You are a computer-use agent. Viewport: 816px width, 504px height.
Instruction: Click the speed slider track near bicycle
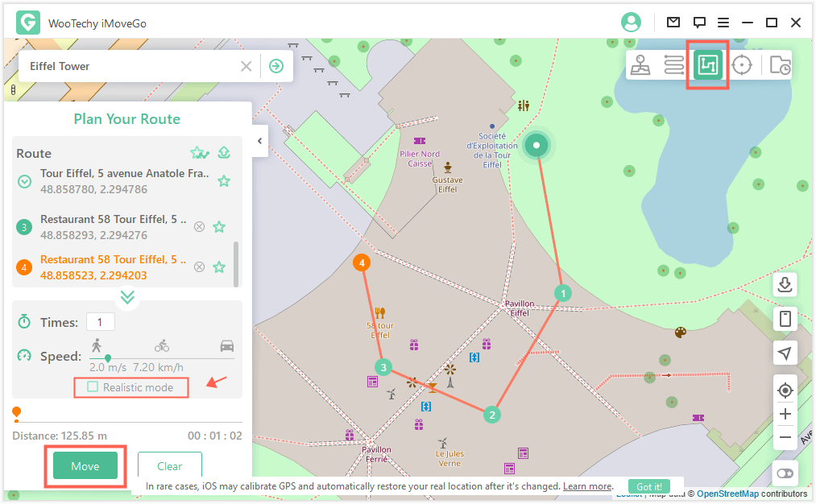tap(162, 358)
